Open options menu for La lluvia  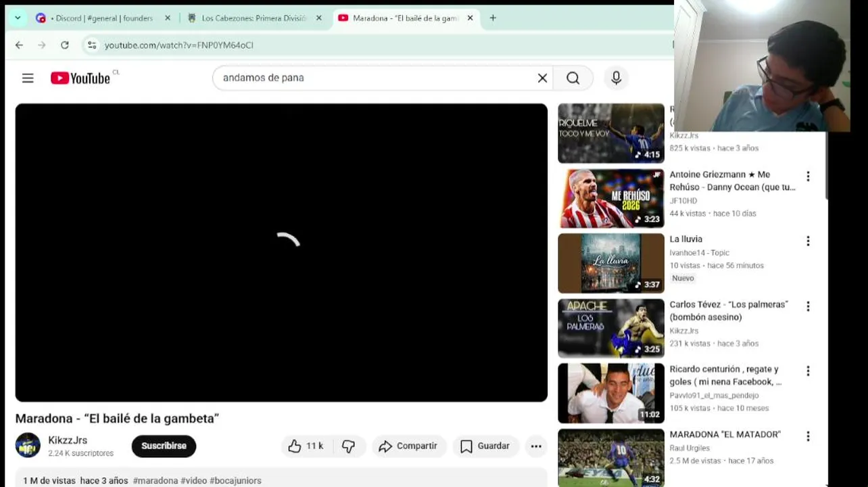[x=808, y=241]
